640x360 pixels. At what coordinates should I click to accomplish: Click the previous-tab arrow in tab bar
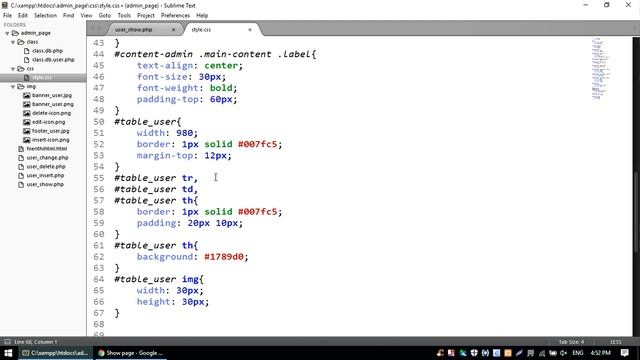93,29
